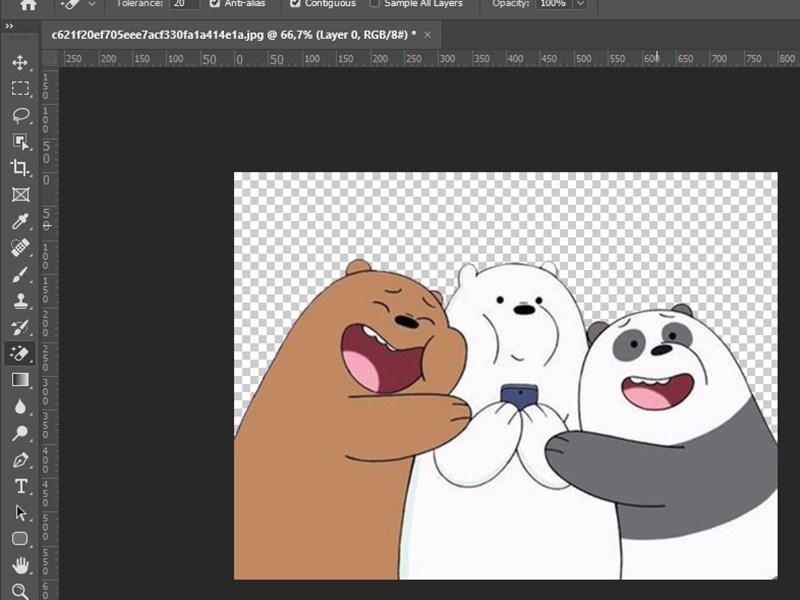
Task: Toggle the Anti-alias checkbox
Action: tap(215, 4)
